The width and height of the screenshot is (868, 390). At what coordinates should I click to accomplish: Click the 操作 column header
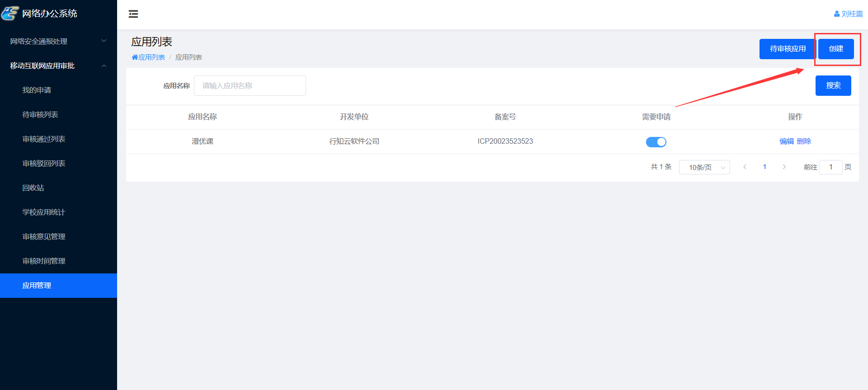click(x=795, y=117)
